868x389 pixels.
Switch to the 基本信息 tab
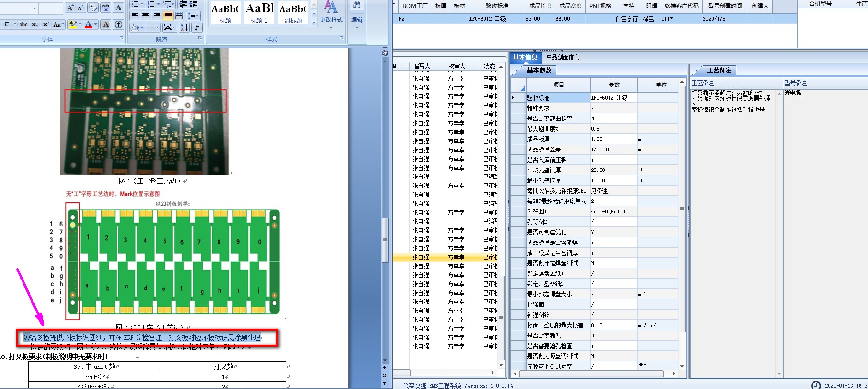pos(525,57)
